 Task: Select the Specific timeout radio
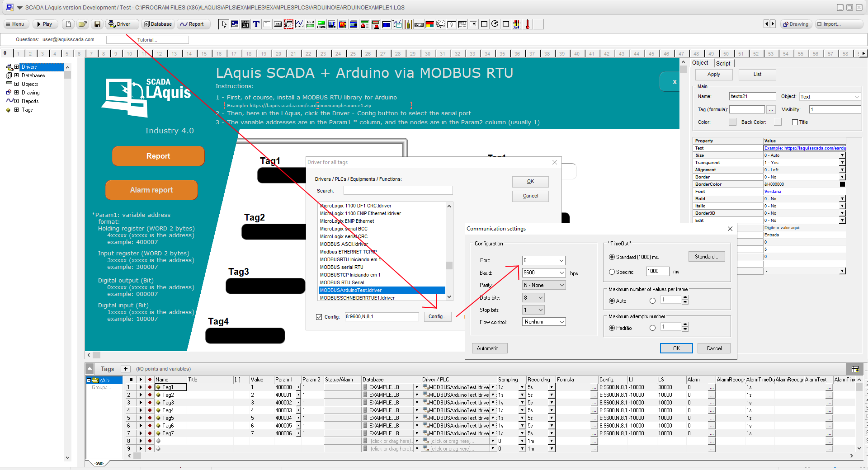[612, 272]
